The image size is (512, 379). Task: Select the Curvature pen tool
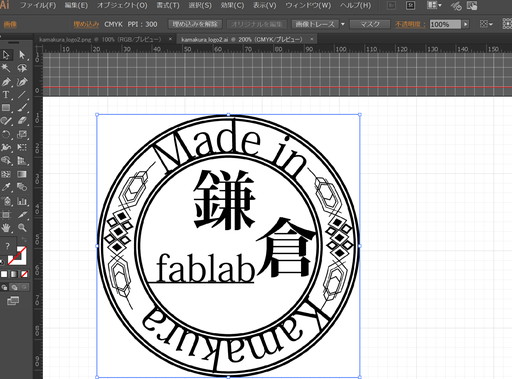(x=22, y=82)
